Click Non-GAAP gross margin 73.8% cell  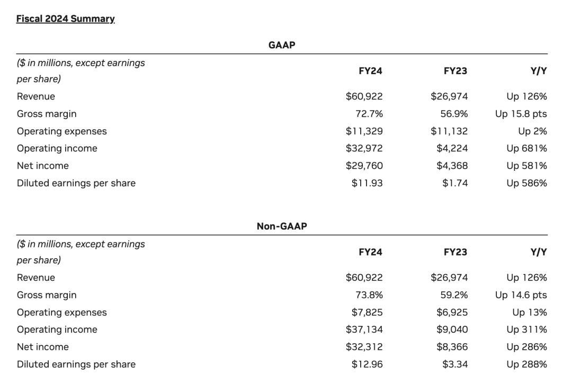369,295
